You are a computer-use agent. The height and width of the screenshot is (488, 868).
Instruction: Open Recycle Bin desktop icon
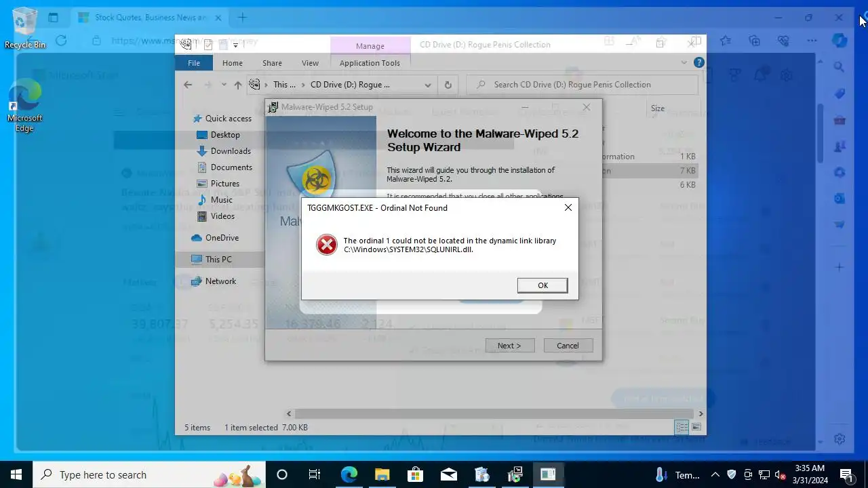[x=25, y=28]
